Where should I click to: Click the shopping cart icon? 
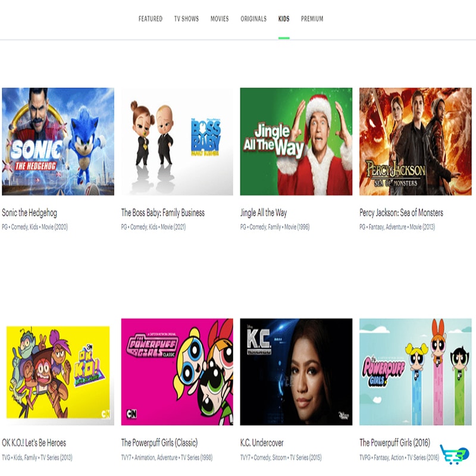coord(455,455)
